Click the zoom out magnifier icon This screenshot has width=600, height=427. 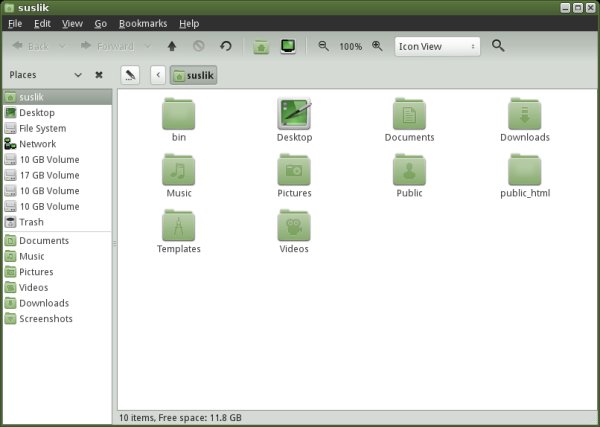coord(324,46)
